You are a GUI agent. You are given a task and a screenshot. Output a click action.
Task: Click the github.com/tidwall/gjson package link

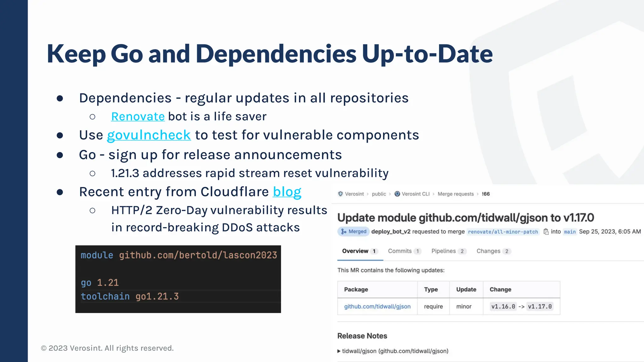click(377, 306)
